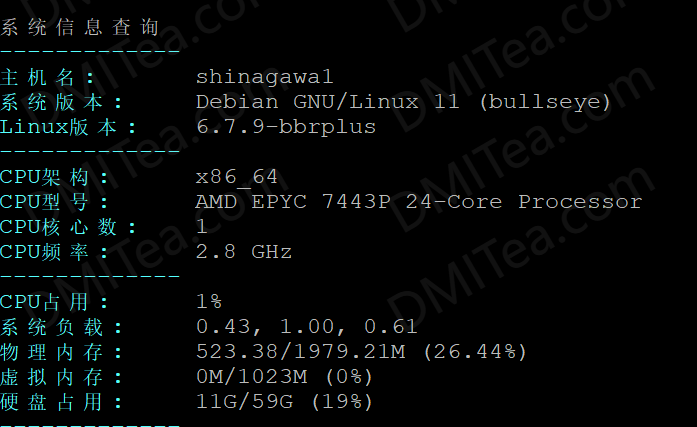Click the 系统版本 label

(61, 103)
